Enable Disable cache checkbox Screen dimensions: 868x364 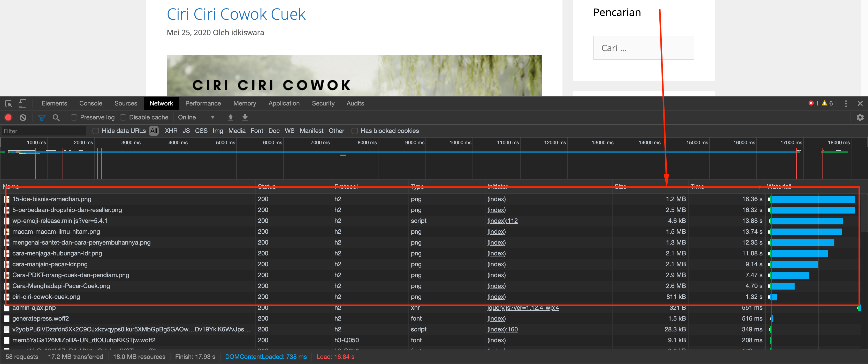click(123, 117)
